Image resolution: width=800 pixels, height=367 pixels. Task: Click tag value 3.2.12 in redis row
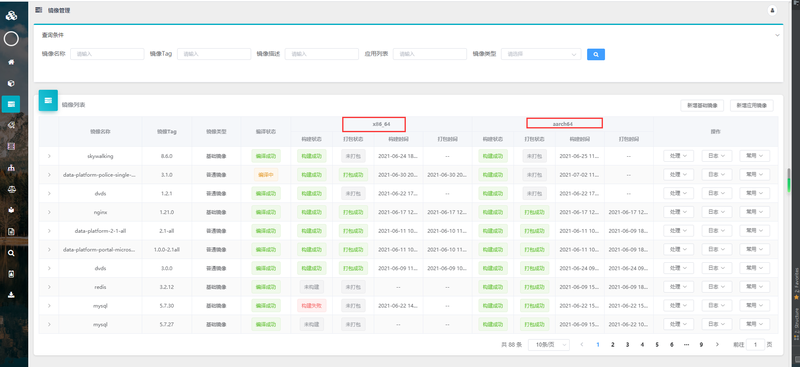coord(167,287)
